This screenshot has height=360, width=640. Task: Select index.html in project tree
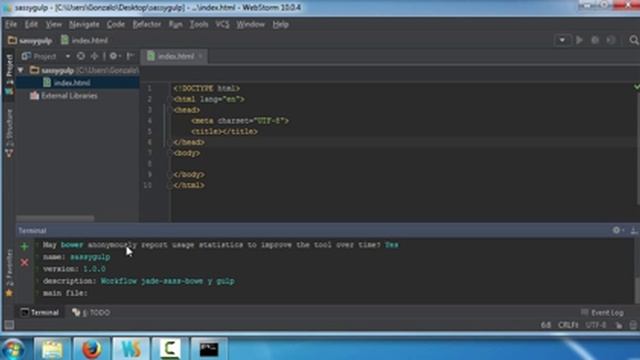(78, 83)
